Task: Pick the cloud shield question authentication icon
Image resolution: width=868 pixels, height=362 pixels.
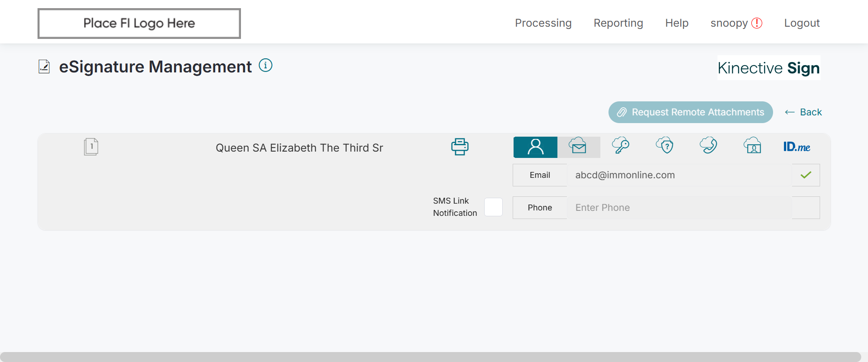Action: (665, 146)
